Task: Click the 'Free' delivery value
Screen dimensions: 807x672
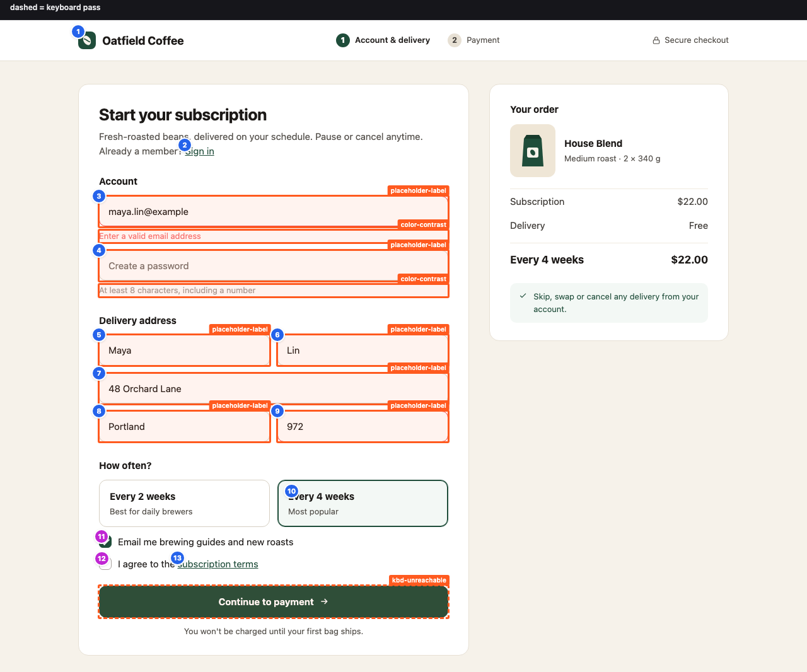Action: 699,226
